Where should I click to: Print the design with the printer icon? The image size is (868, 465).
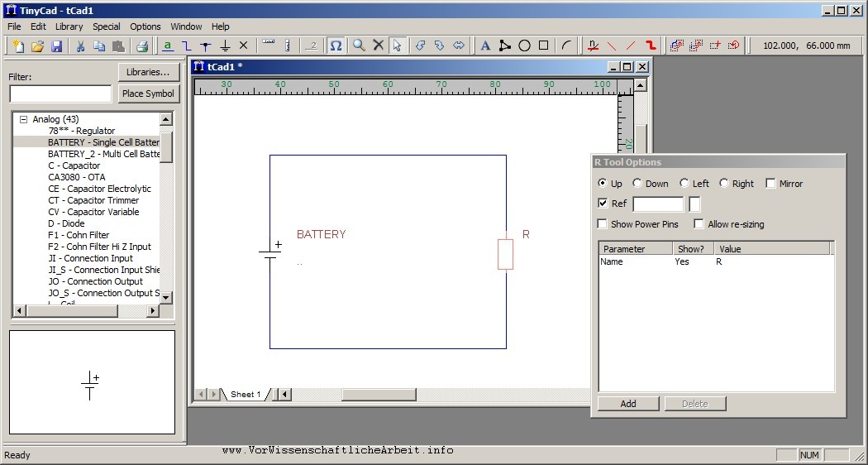tap(142, 46)
